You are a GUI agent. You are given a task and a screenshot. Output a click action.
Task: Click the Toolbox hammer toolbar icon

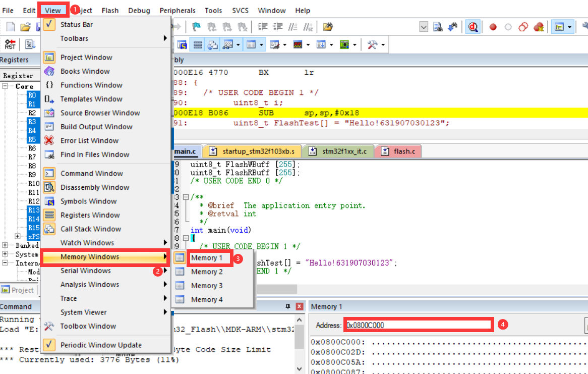tap(372, 45)
